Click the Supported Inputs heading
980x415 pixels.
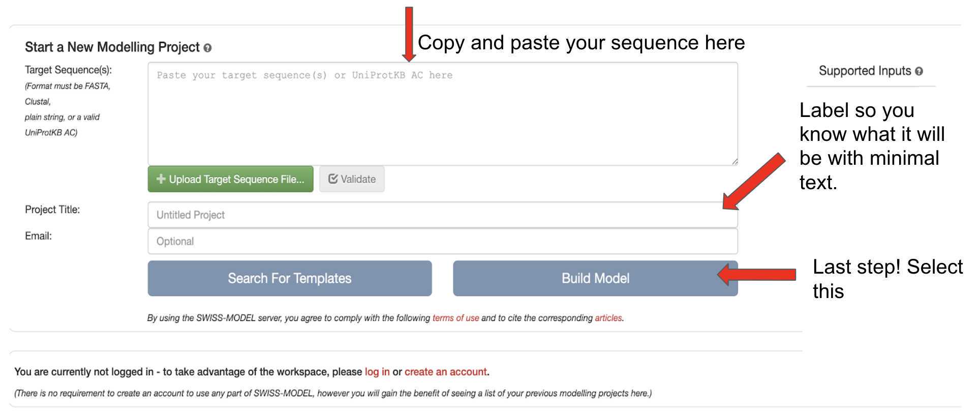pos(865,71)
